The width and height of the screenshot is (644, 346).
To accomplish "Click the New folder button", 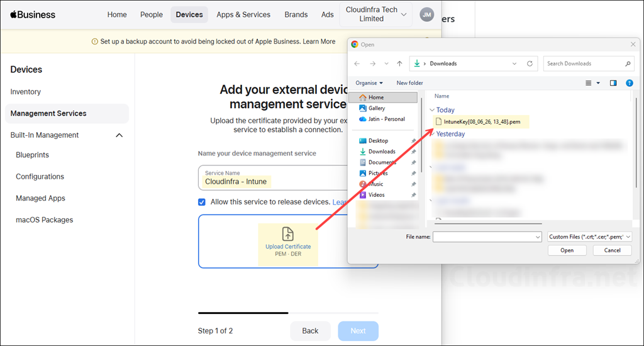I will point(409,83).
